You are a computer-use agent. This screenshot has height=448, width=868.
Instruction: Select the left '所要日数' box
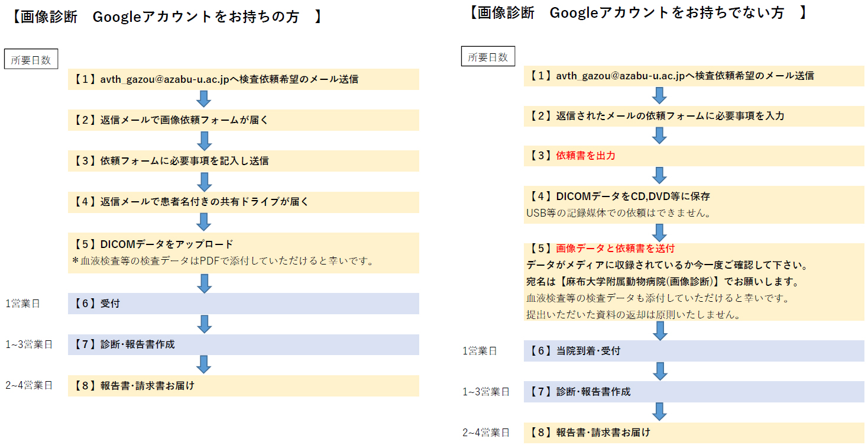(31, 59)
